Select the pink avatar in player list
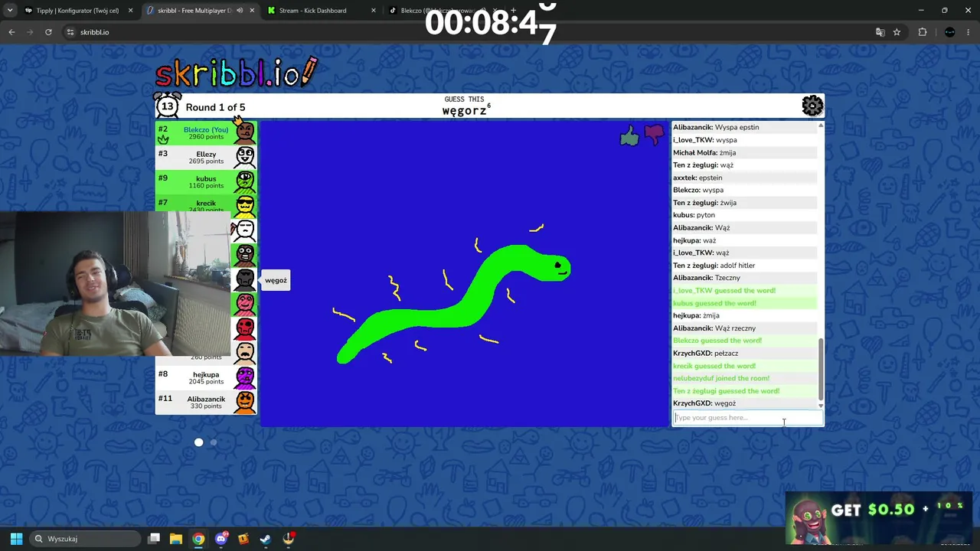The height and width of the screenshot is (551, 980). (x=245, y=304)
